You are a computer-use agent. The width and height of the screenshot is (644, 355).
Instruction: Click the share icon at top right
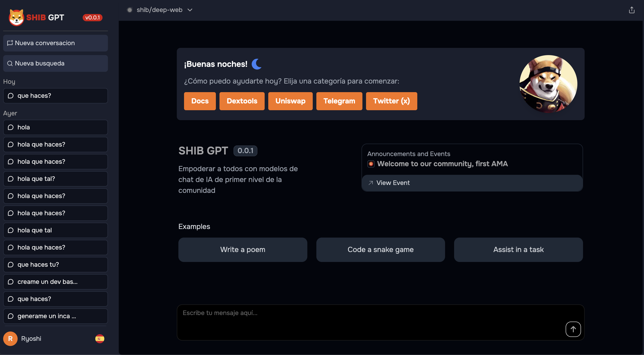[x=632, y=10]
